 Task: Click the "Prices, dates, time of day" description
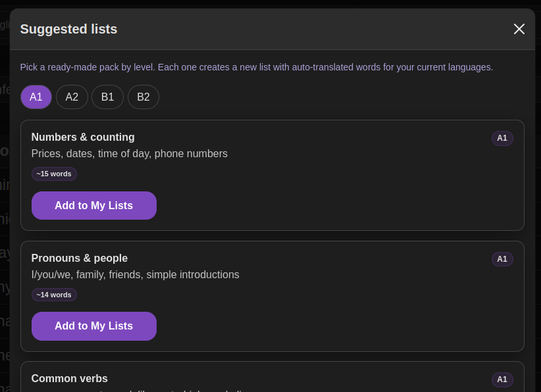pyautogui.click(x=130, y=154)
